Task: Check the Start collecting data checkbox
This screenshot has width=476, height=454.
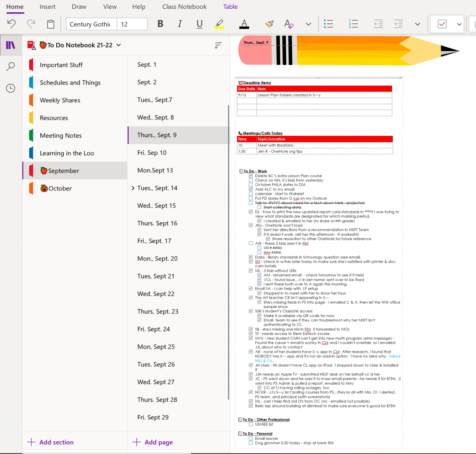Action: coord(259,207)
